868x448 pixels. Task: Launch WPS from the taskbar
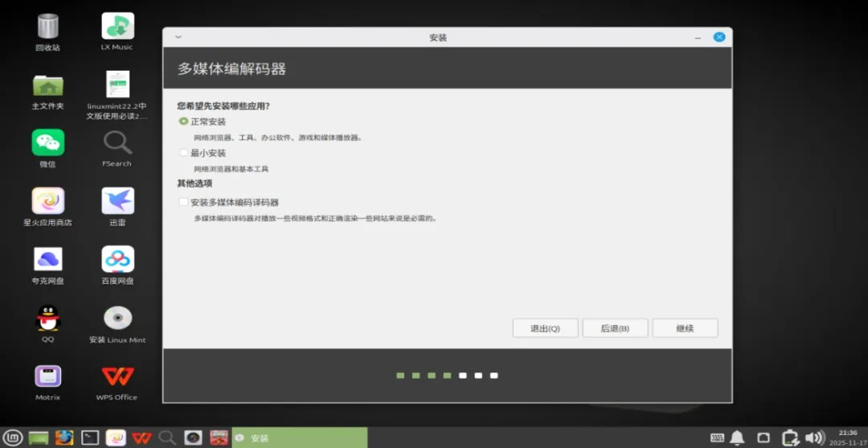point(141,438)
